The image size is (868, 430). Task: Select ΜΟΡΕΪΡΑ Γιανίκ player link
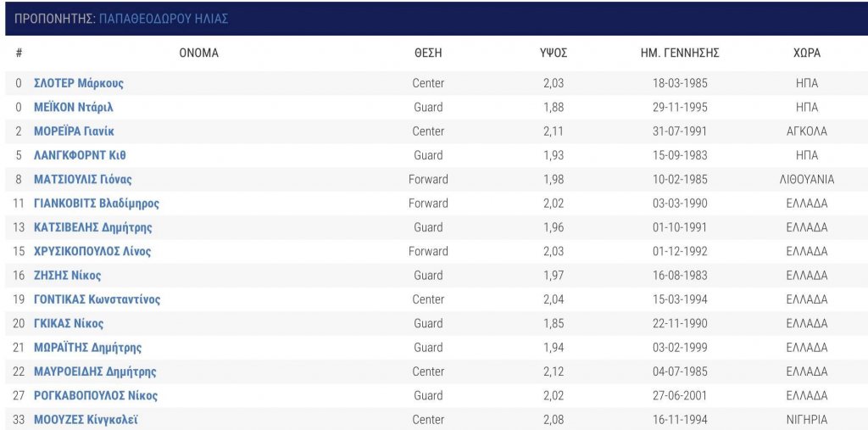click(75, 131)
